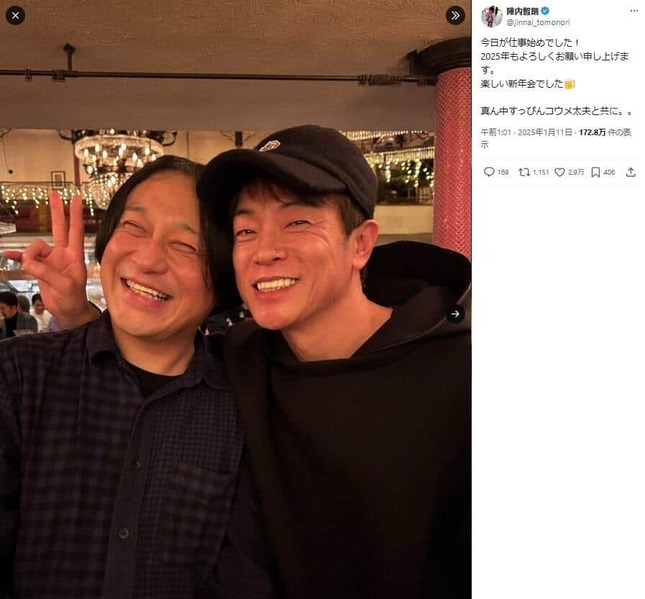Close the image viewer with the X icon
645x599 pixels.
[x=15, y=16]
